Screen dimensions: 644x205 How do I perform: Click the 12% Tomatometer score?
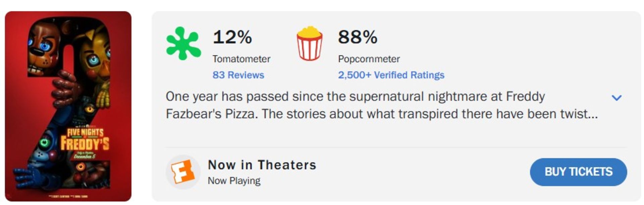point(232,37)
